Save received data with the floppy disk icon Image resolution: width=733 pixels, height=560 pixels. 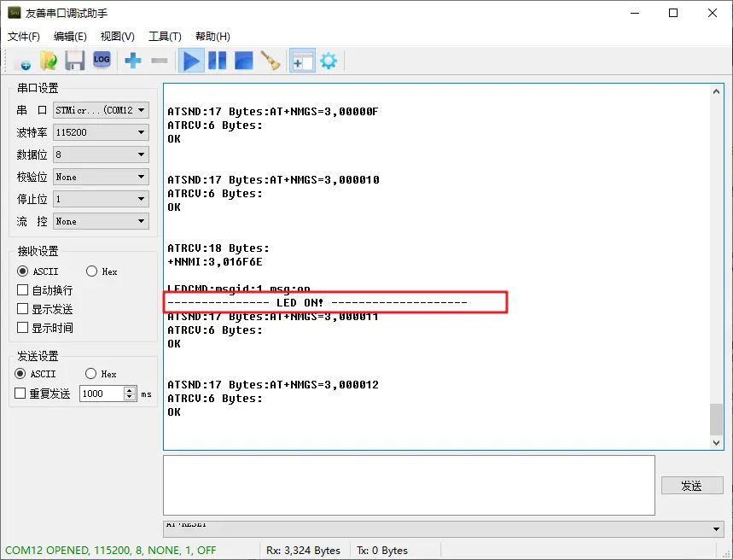(x=75, y=61)
